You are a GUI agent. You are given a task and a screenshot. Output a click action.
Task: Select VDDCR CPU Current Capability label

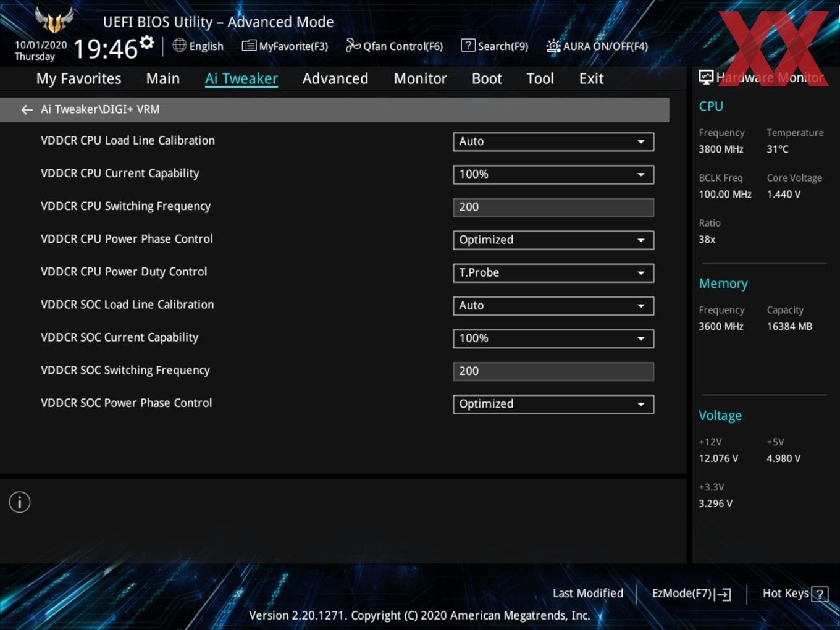pyautogui.click(x=120, y=173)
